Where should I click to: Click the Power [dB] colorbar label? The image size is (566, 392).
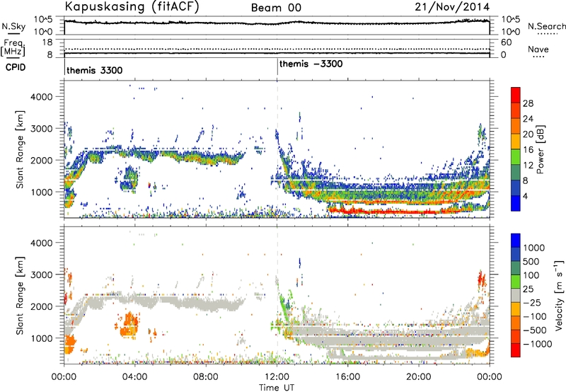[540, 149]
